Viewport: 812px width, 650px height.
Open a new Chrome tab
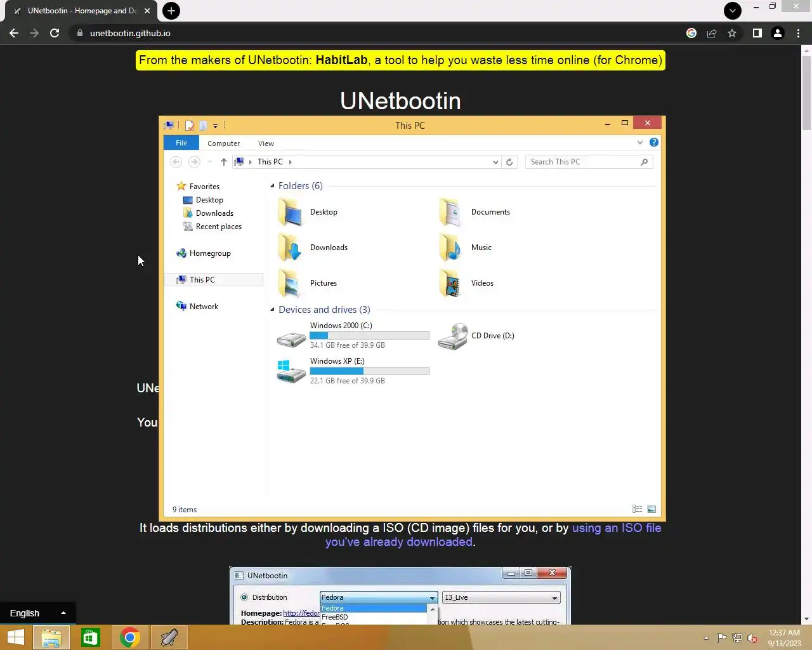[x=171, y=11]
